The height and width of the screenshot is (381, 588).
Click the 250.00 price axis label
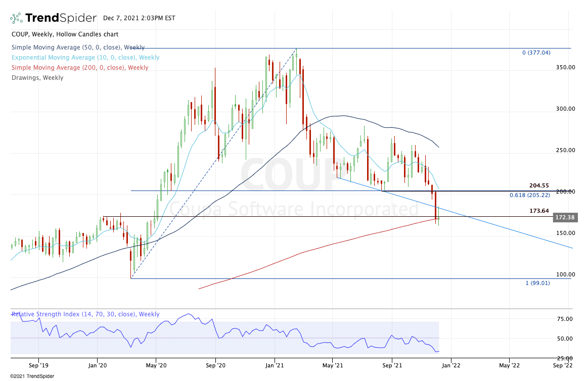[x=565, y=150]
